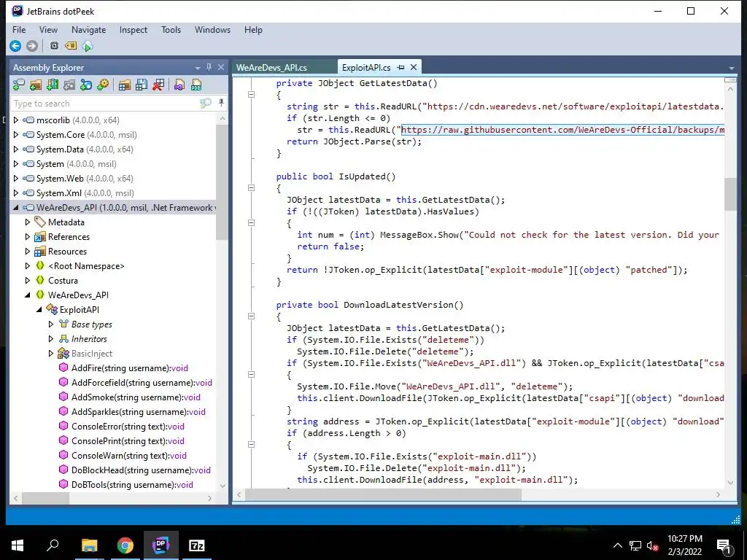Close the Assembly Explorer panel

pyautogui.click(x=220, y=67)
